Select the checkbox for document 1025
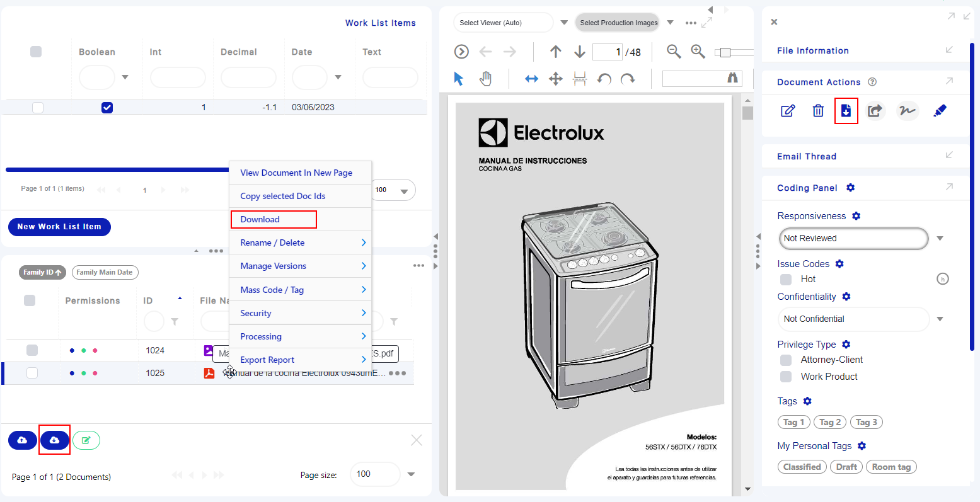 coord(32,373)
